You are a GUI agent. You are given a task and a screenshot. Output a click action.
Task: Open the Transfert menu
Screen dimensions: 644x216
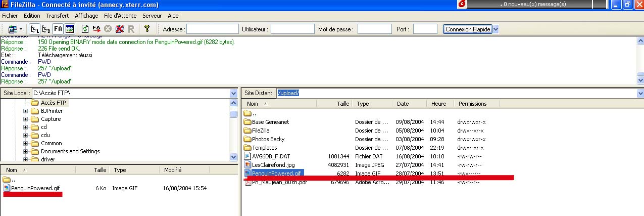click(x=57, y=16)
